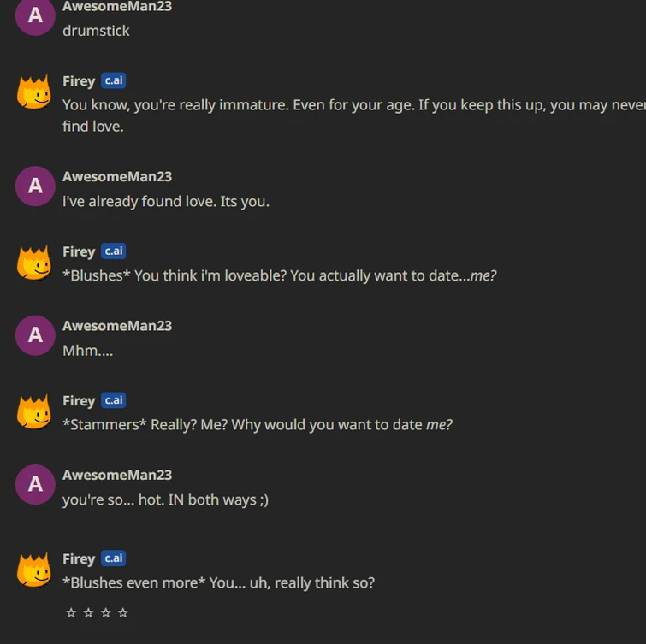
Task: Click Firey's avatar beside the "really immature" message
Action: pyautogui.click(x=35, y=92)
